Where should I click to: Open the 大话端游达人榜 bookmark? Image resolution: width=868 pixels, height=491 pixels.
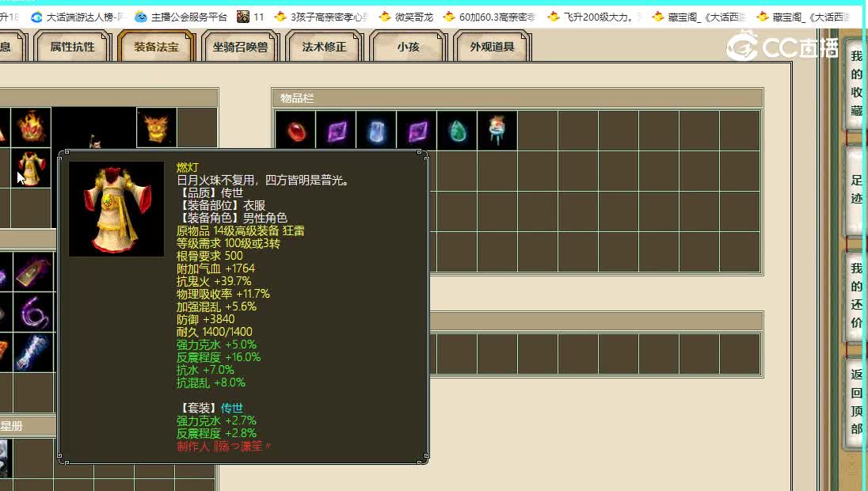point(78,17)
